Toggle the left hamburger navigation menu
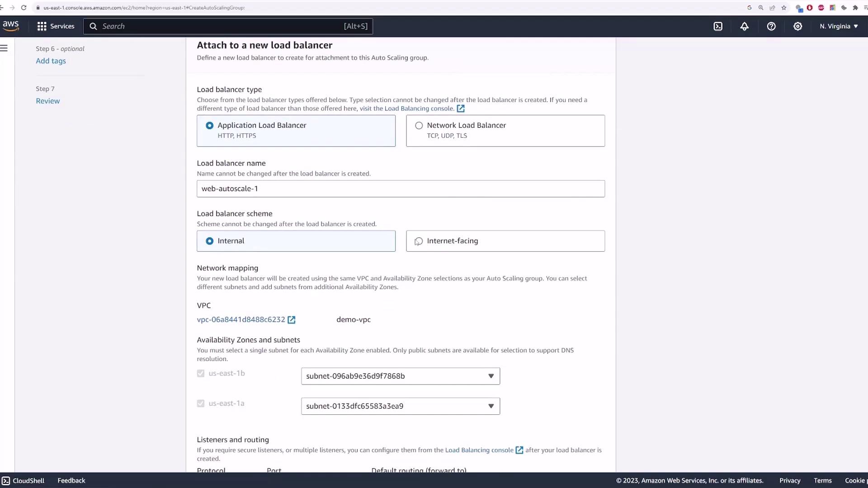The width and height of the screenshot is (868, 488). click(4, 48)
